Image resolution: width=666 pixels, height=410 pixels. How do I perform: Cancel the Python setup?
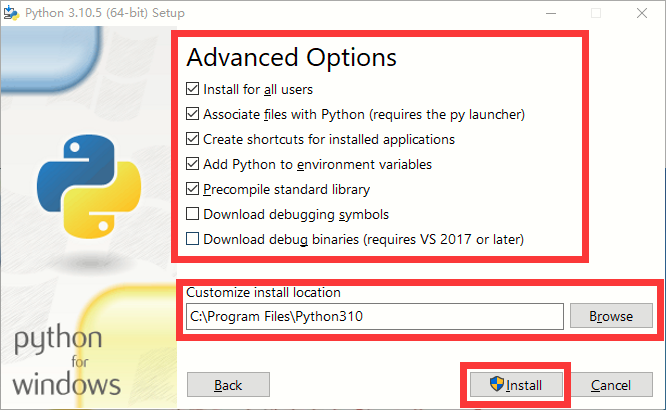(x=611, y=385)
